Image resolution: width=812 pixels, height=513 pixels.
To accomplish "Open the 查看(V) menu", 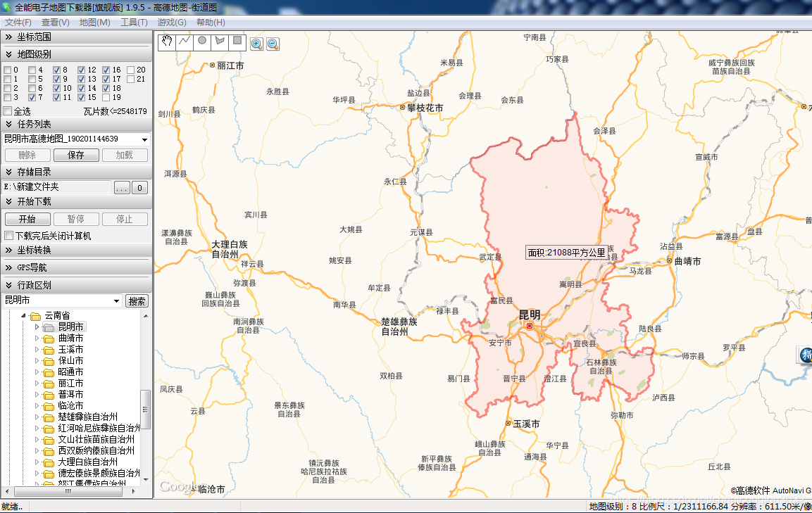I will 56,23.
